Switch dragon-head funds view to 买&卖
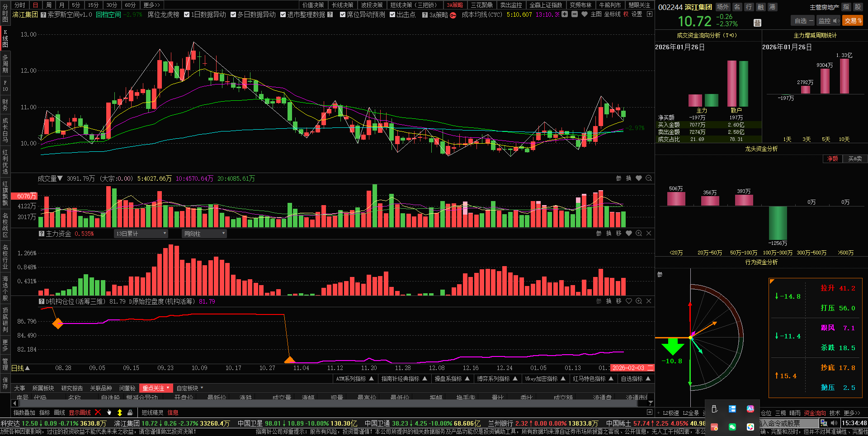The height and width of the screenshot is (436, 868). coord(855,159)
